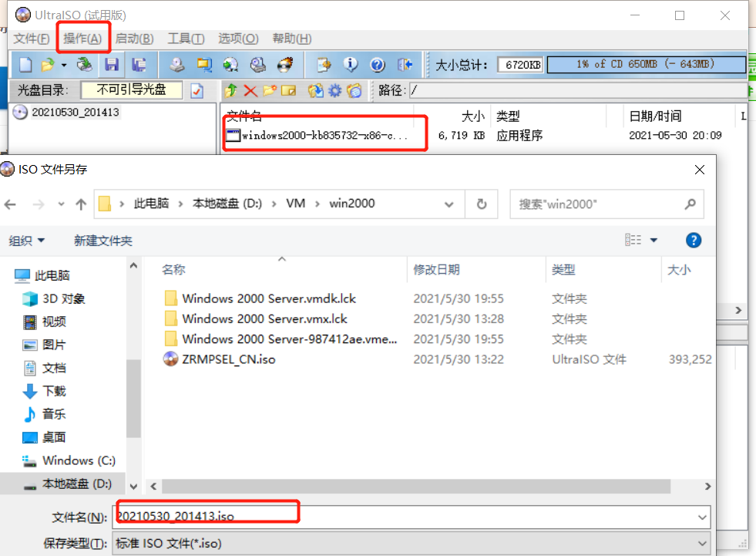Click the New Folder icon in UltraISO
Screen dimensions: 756x556
pyautogui.click(x=270, y=90)
